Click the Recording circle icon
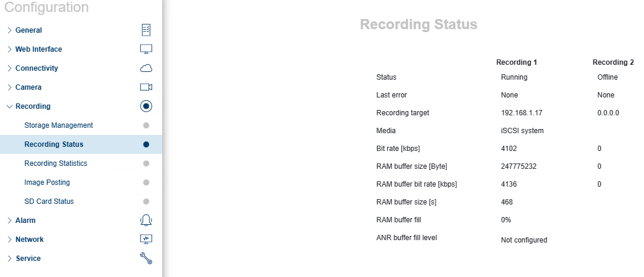 pos(146,106)
